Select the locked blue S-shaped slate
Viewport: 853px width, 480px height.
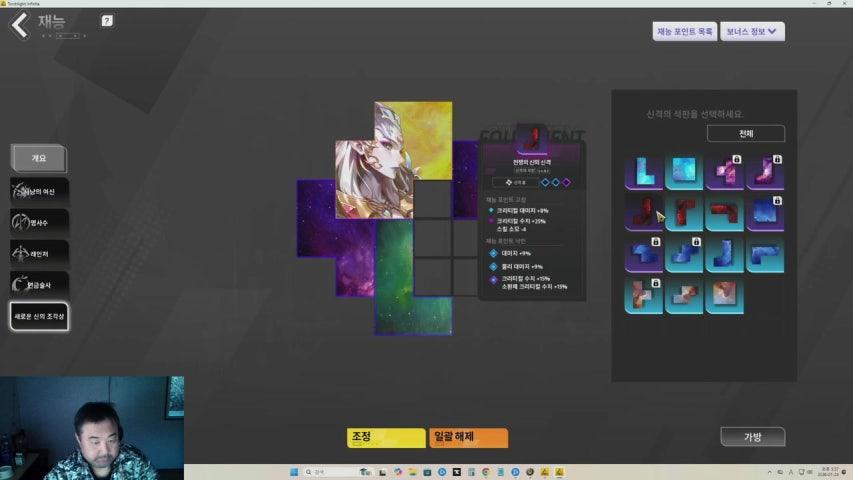pyautogui.click(x=684, y=254)
